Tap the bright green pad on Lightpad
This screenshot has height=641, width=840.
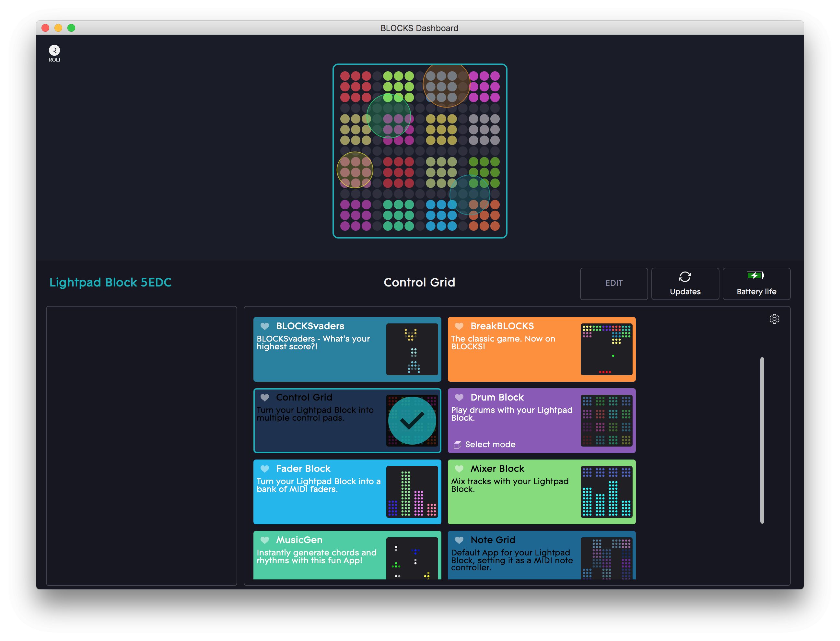pyautogui.click(x=398, y=87)
